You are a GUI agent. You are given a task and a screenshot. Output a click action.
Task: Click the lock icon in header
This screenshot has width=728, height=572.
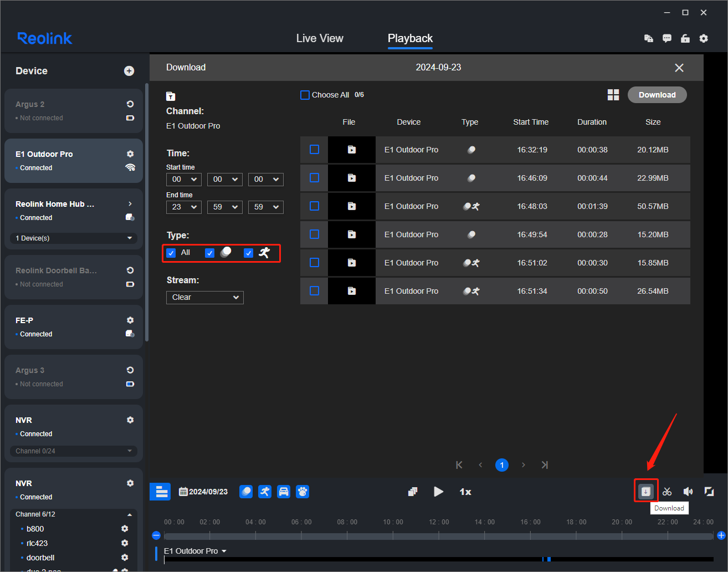click(685, 38)
